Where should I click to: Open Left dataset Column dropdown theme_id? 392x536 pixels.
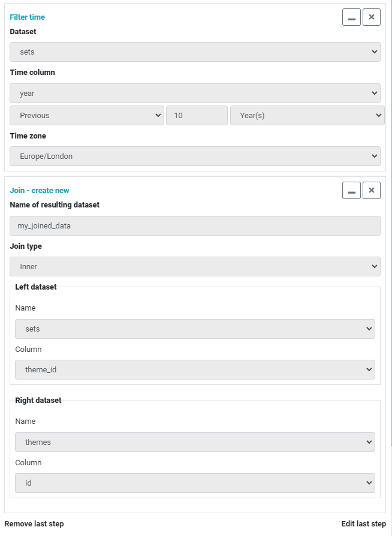pyautogui.click(x=195, y=369)
